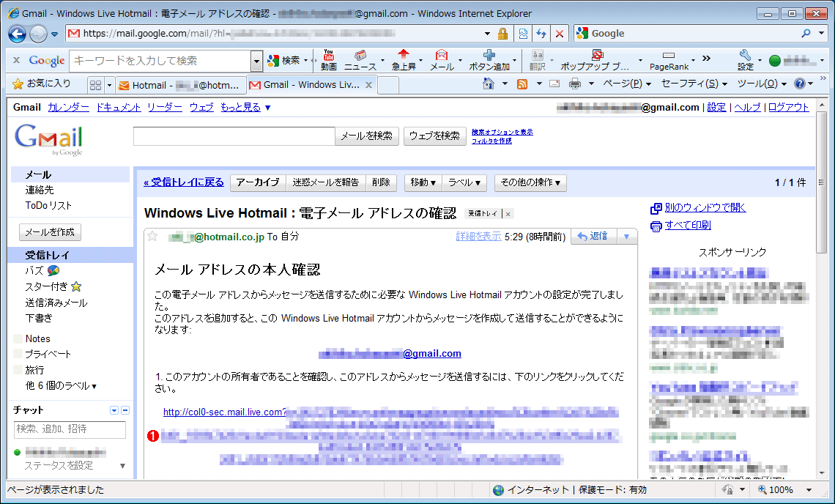Click the ウェブを検索 button
Screen dimensions: 835x504
pos(434,136)
